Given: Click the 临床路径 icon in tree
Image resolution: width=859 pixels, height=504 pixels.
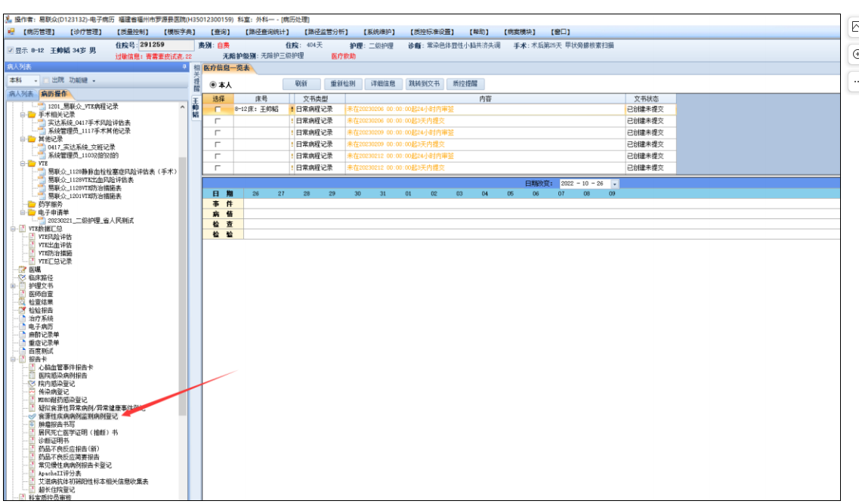Looking at the screenshot, I should (x=23, y=278).
